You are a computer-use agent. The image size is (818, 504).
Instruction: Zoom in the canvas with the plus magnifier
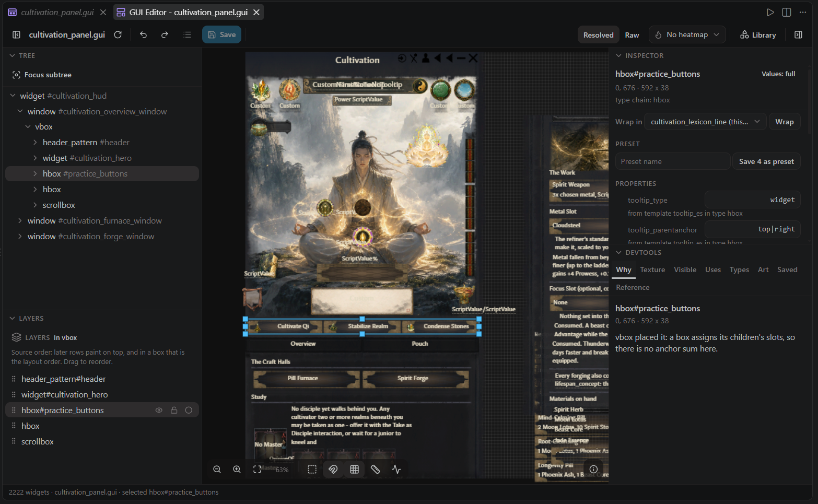pyautogui.click(x=237, y=469)
